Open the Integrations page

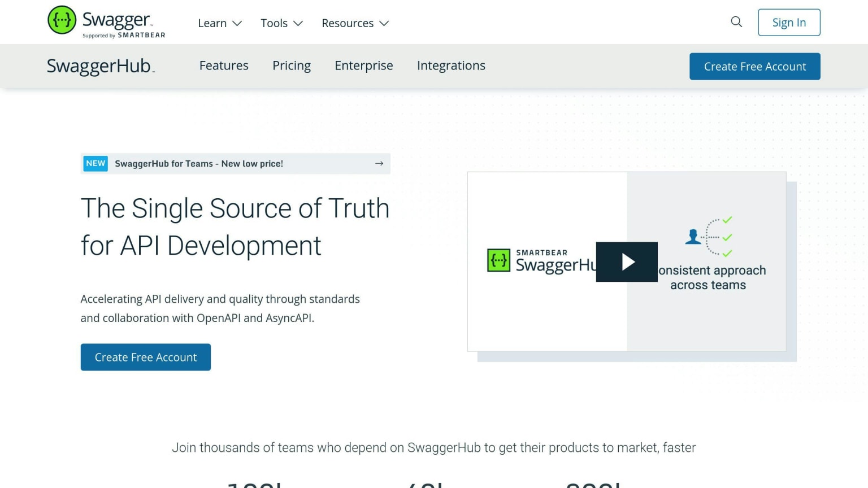click(451, 66)
